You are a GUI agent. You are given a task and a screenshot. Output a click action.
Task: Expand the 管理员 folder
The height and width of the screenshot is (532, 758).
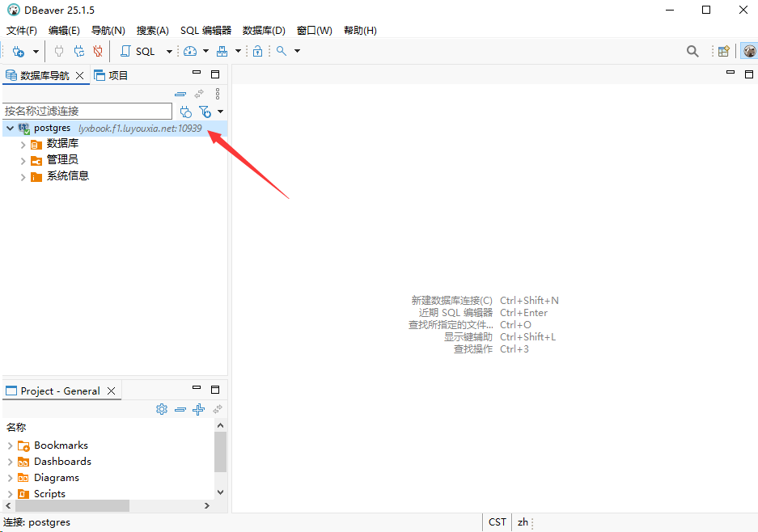pyautogui.click(x=23, y=161)
